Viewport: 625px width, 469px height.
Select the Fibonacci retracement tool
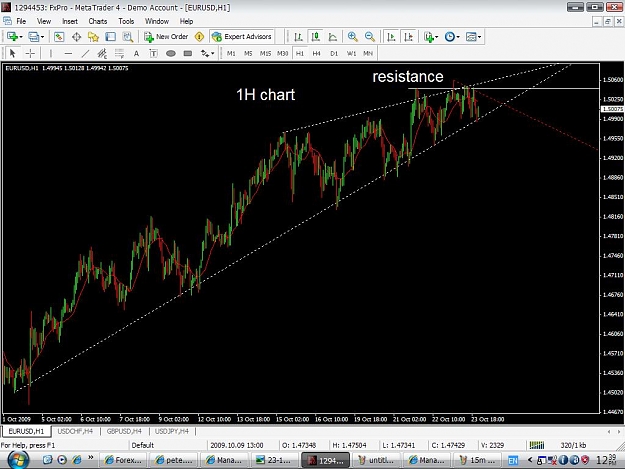click(x=119, y=53)
